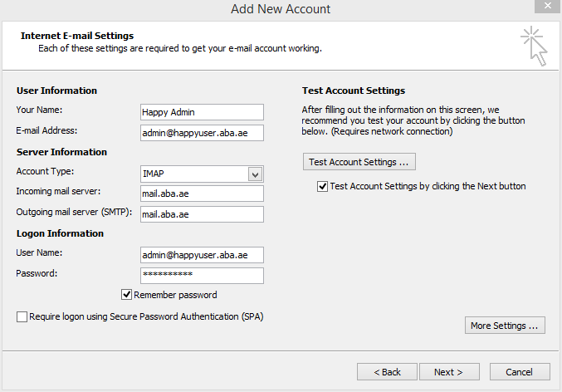Image resolution: width=562 pixels, height=392 pixels.
Task: Click the Outgoing mail server (SMTP) field
Action: [x=202, y=214]
